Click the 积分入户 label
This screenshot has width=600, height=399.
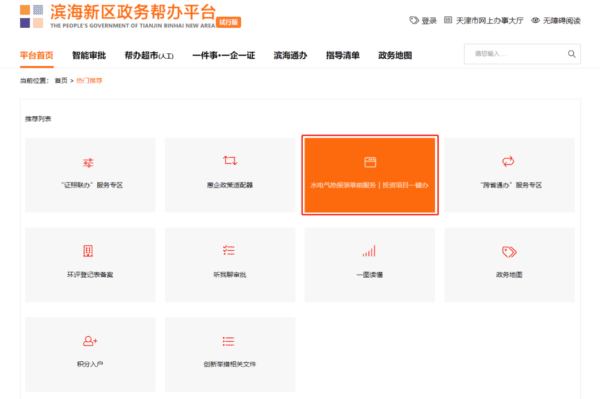click(x=90, y=364)
